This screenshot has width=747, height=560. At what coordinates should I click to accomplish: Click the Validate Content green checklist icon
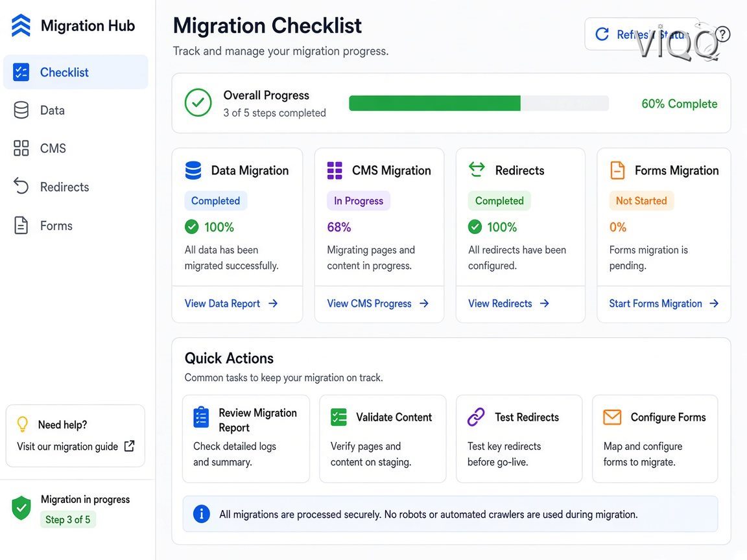(x=338, y=417)
